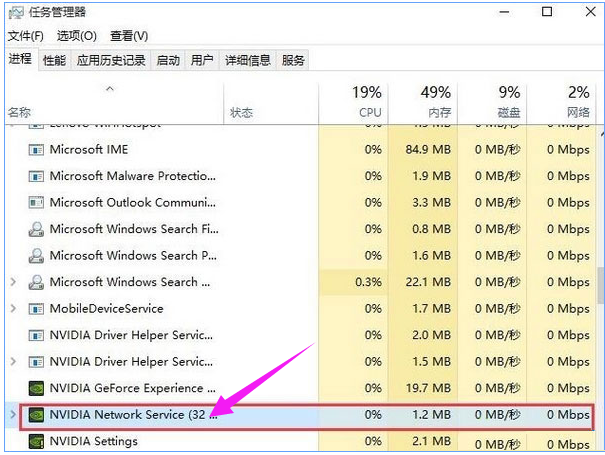Click the Microsoft Outlook Communi process icon
The width and height of the screenshot is (605, 455).
(36, 203)
